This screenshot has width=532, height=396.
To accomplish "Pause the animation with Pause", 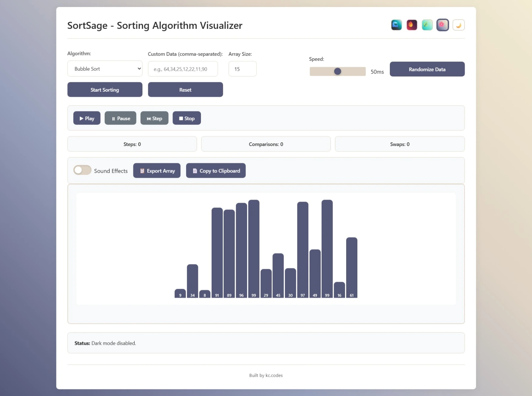I will [x=120, y=118].
